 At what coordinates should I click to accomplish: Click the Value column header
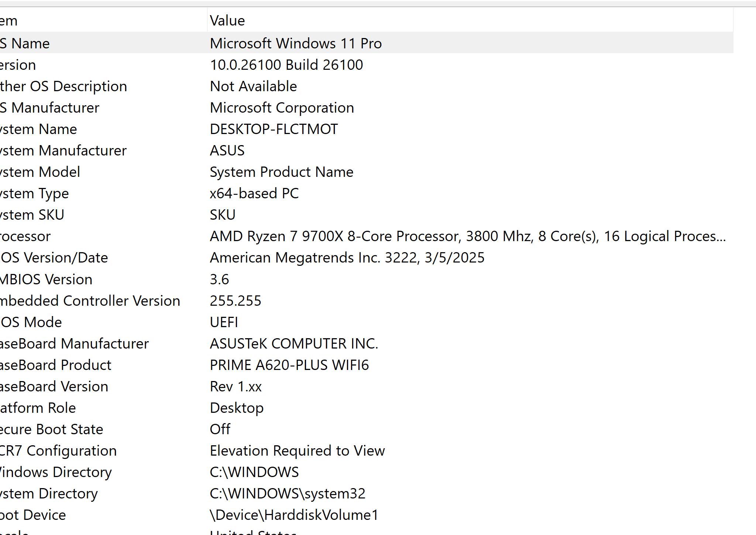click(x=227, y=21)
